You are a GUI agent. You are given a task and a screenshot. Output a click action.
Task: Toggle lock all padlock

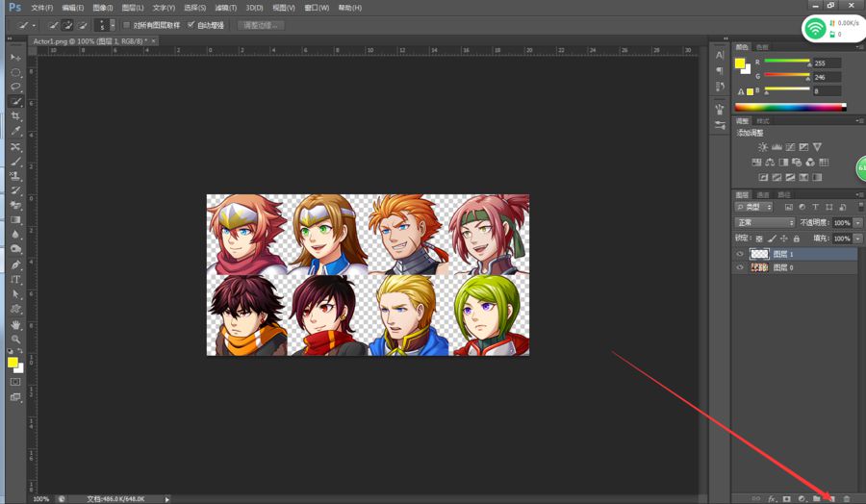pos(797,239)
